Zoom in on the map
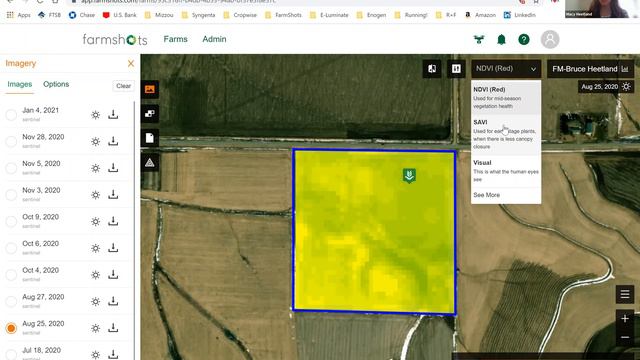Screen dimensions: 640x360 point(625,318)
